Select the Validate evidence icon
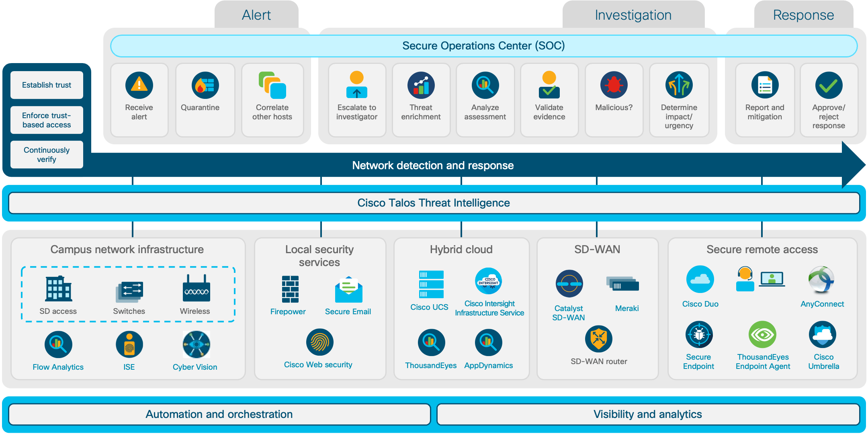Image resolution: width=868 pixels, height=434 pixels. [x=549, y=85]
